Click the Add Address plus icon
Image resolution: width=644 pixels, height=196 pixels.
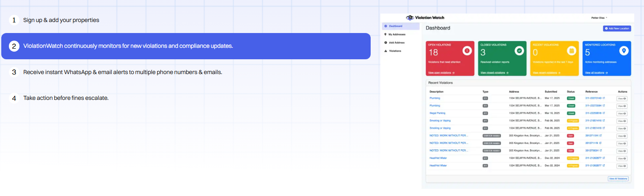point(385,43)
